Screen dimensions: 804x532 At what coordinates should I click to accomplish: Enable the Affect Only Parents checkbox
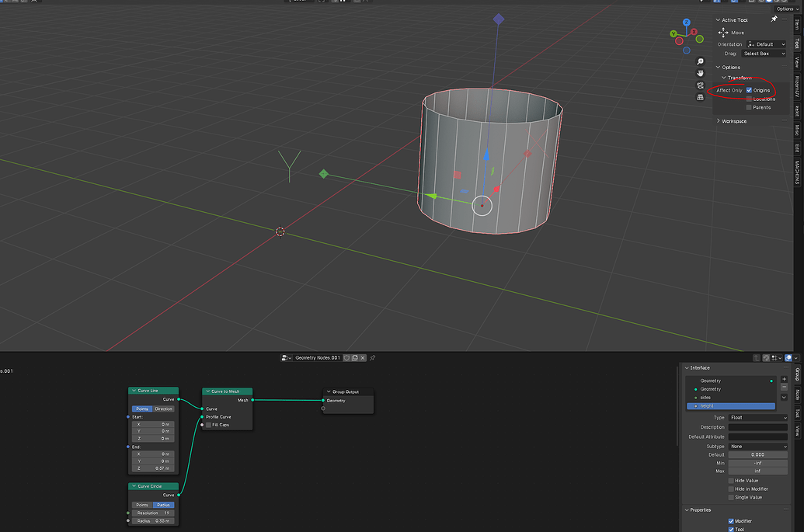[749, 108]
